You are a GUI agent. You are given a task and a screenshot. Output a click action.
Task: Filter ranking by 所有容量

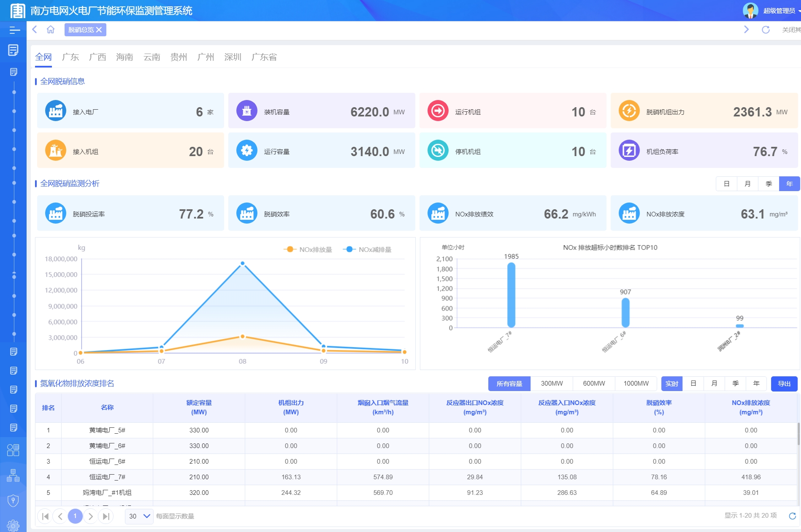(x=509, y=383)
